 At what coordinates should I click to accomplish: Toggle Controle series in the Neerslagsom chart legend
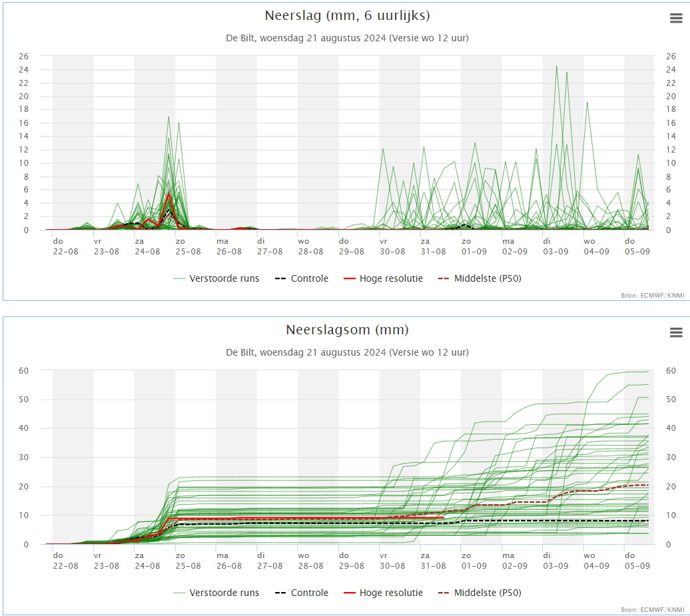(x=309, y=593)
